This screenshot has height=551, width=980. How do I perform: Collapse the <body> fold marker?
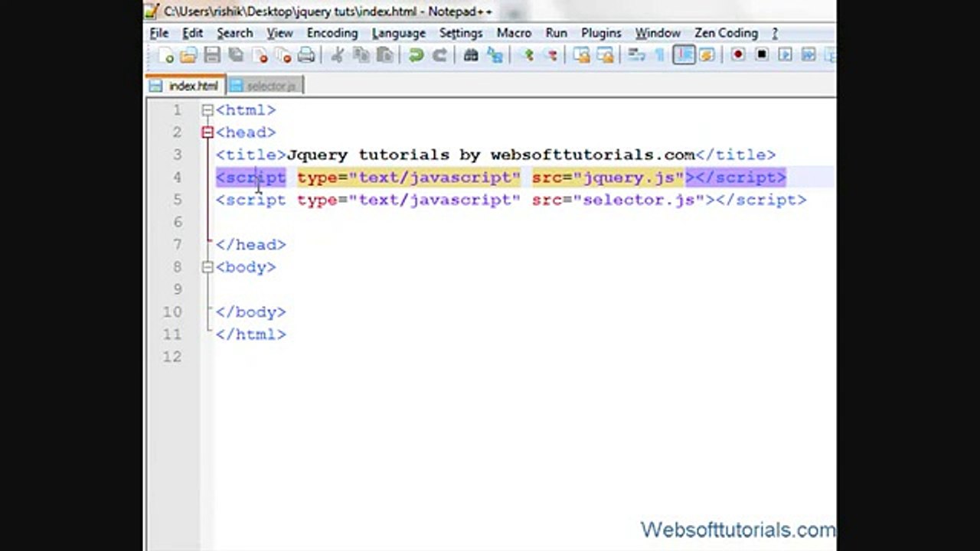207,267
